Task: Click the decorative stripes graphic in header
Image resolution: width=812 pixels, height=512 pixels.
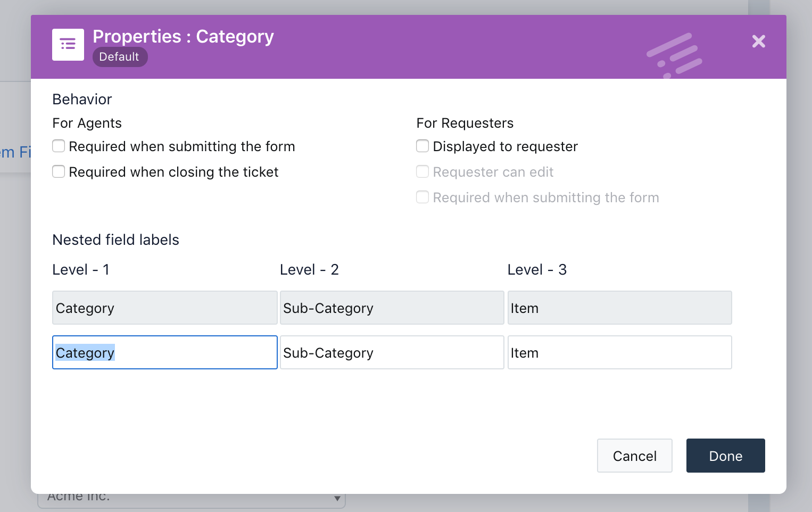Action: pyautogui.click(x=674, y=55)
